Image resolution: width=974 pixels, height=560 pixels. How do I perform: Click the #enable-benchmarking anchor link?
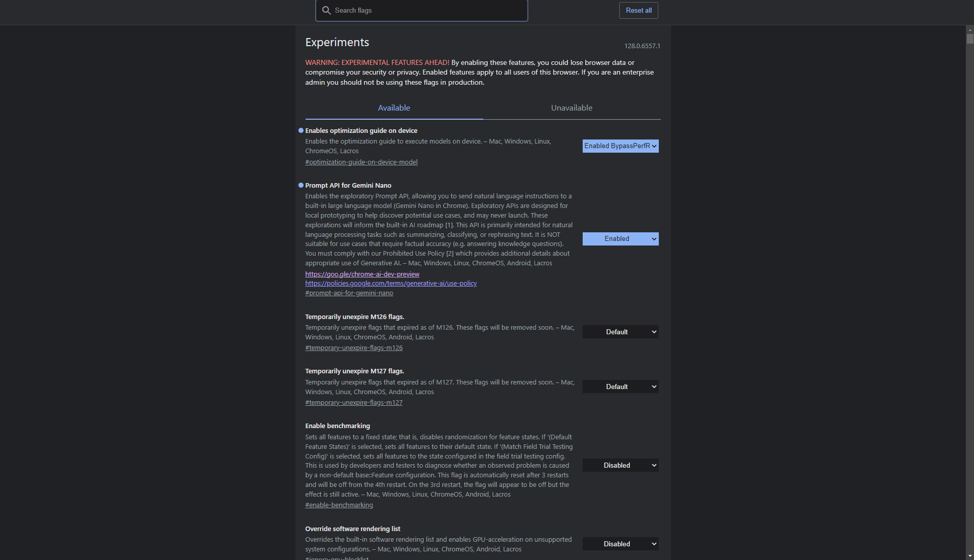(x=339, y=505)
